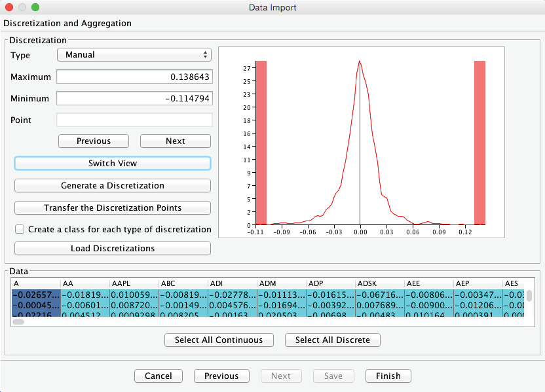Open the Type dropdown set to Manual
This screenshot has height=392, width=545.
[x=134, y=55]
